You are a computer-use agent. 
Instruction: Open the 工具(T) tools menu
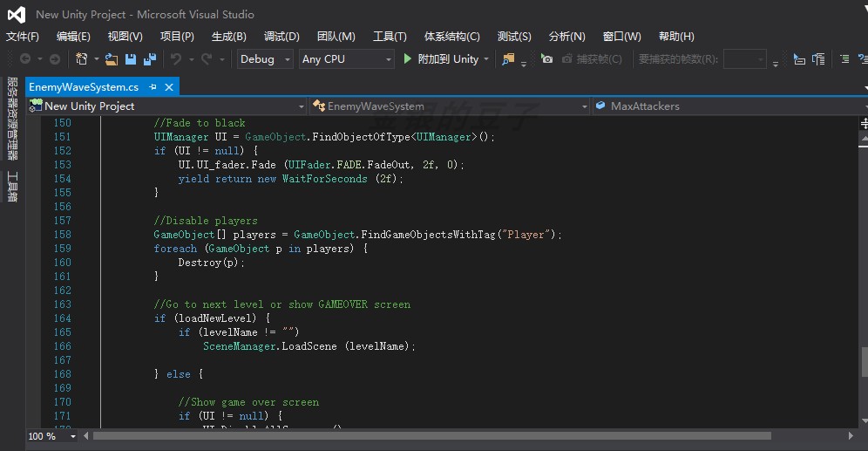(x=390, y=37)
